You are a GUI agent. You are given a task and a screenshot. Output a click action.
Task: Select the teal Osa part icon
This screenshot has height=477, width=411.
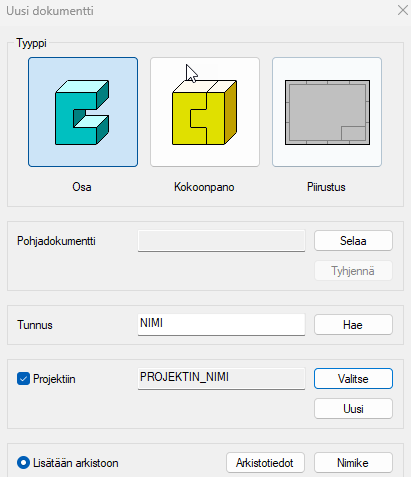coord(83,112)
